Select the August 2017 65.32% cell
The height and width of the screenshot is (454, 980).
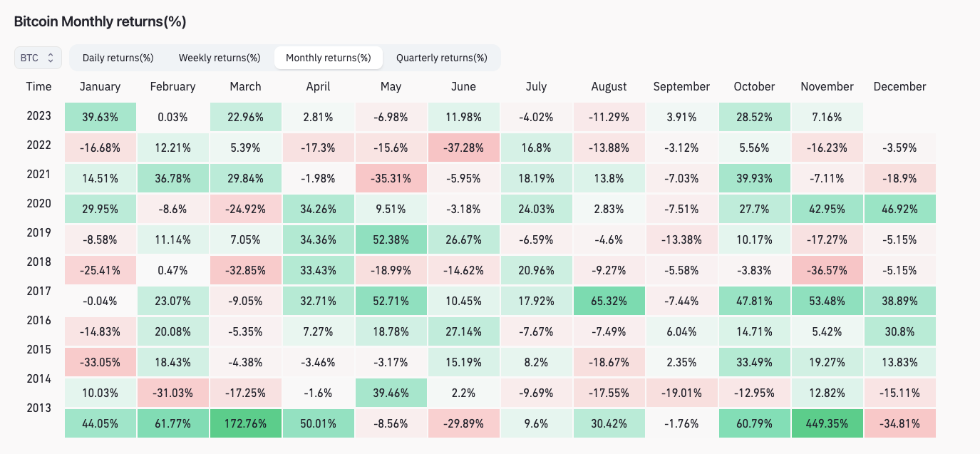[609, 301]
